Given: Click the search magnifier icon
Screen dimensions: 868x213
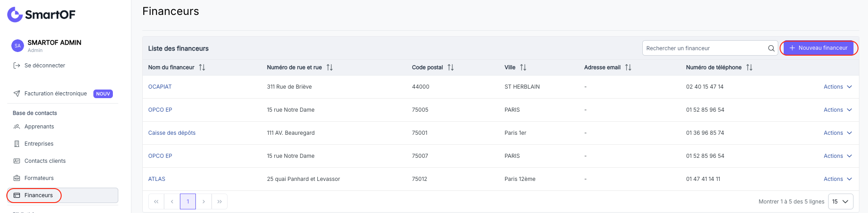Looking at the screenshot, I should tap(771, 48).
